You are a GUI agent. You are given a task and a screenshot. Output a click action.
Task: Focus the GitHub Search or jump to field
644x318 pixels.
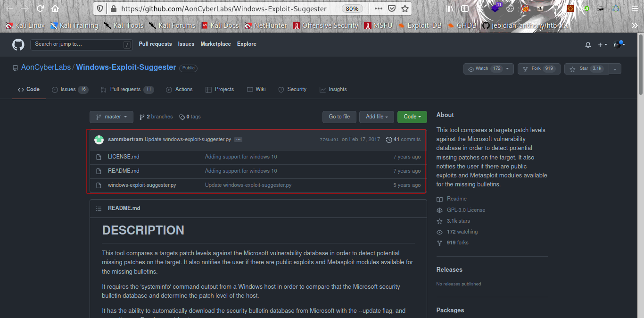[82, 44]
